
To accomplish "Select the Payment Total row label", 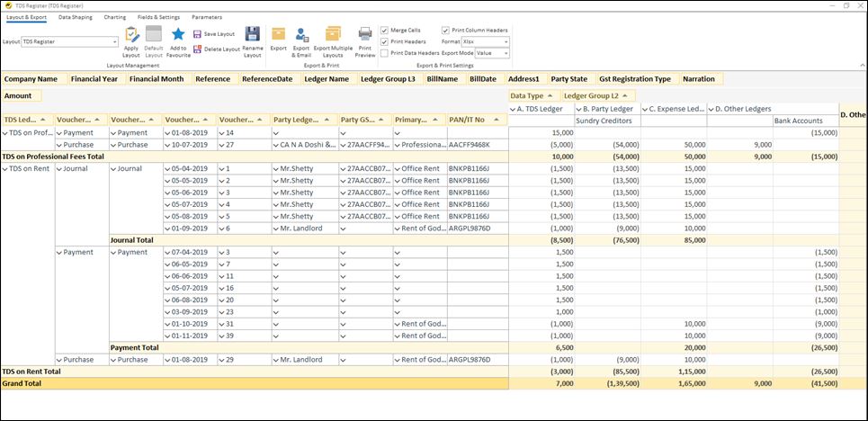I will tap(309, 348).
